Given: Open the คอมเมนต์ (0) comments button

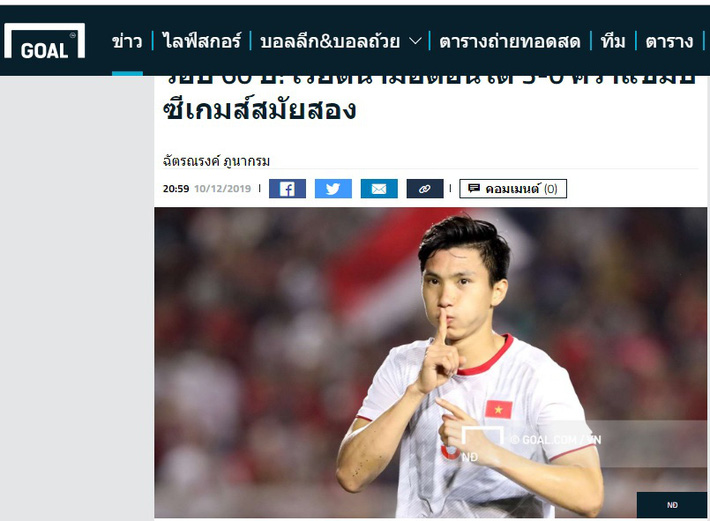Looking at the screenshot, I should [513, 189].
